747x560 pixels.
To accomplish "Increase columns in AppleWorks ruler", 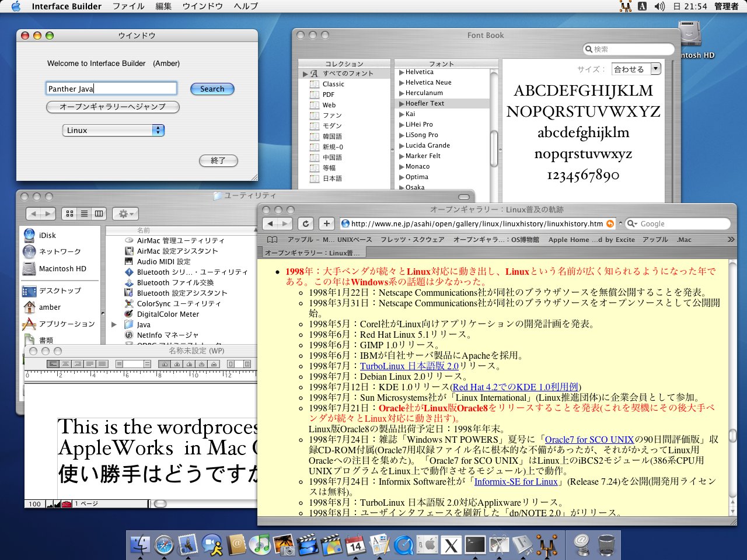I will [247, 364].
